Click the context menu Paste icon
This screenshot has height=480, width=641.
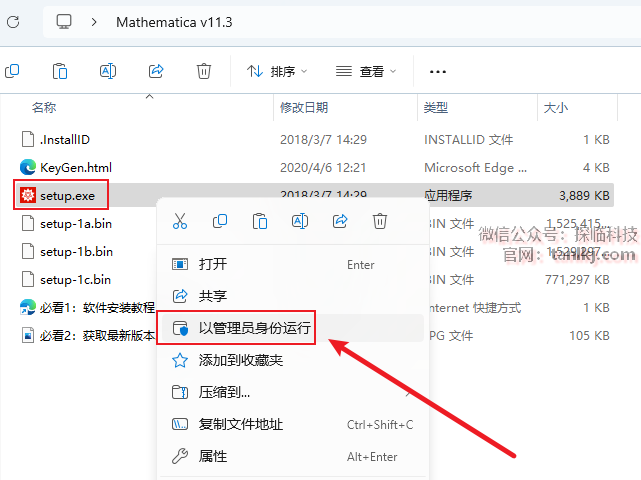pos(260,221)
